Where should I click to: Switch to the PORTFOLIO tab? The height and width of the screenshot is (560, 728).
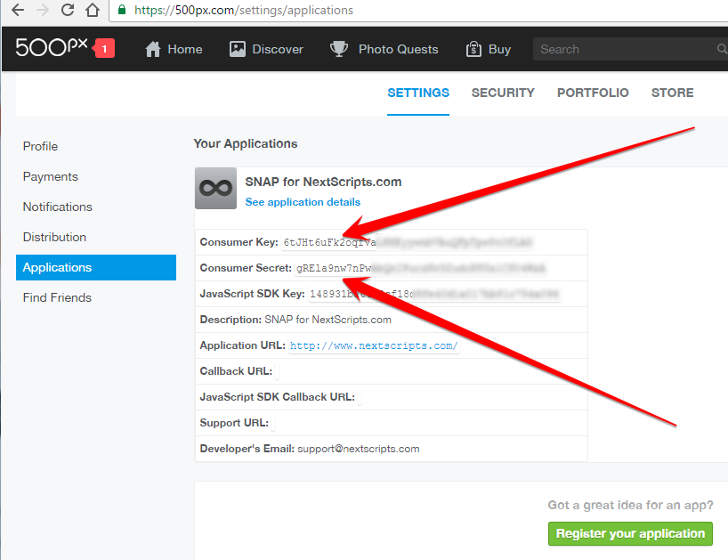(x=593, y=93)
